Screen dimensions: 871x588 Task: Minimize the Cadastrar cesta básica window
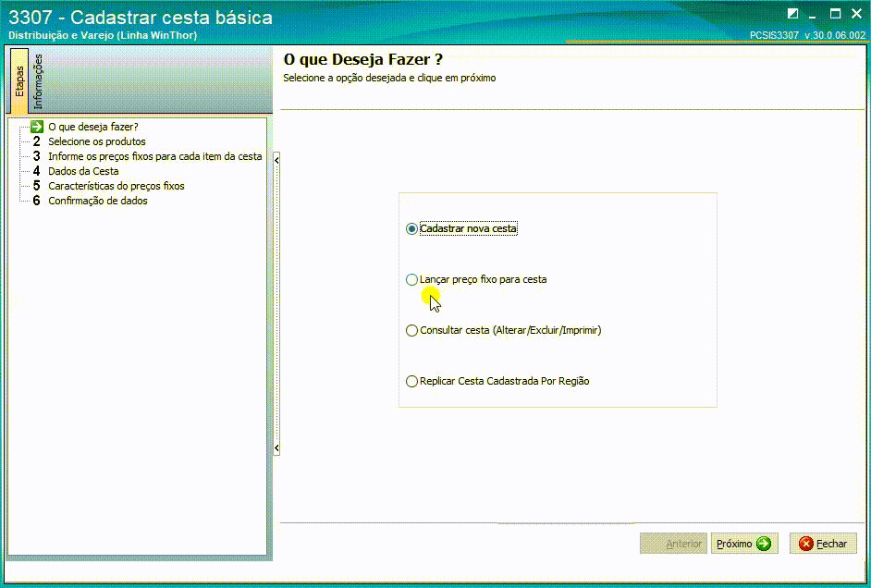813,16
